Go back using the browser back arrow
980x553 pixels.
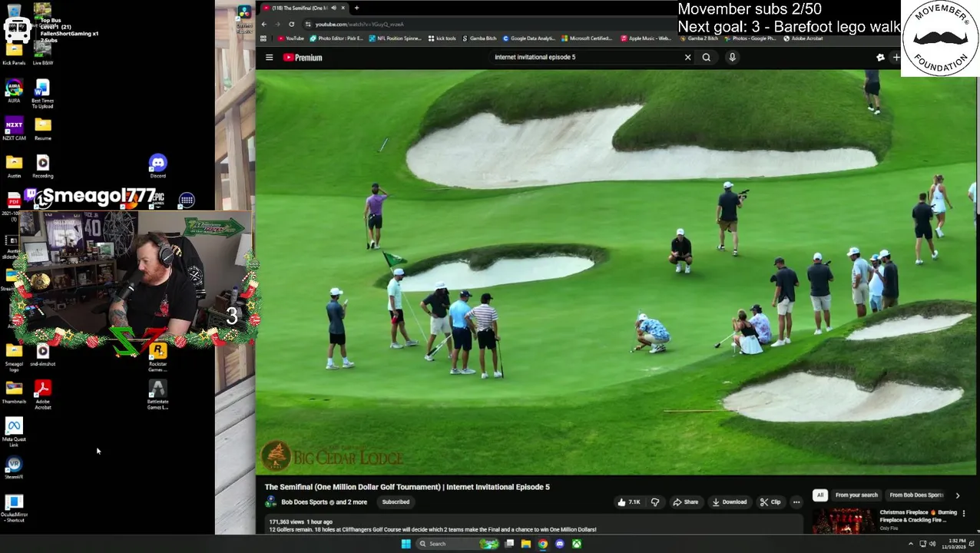[x=263, y=24]
